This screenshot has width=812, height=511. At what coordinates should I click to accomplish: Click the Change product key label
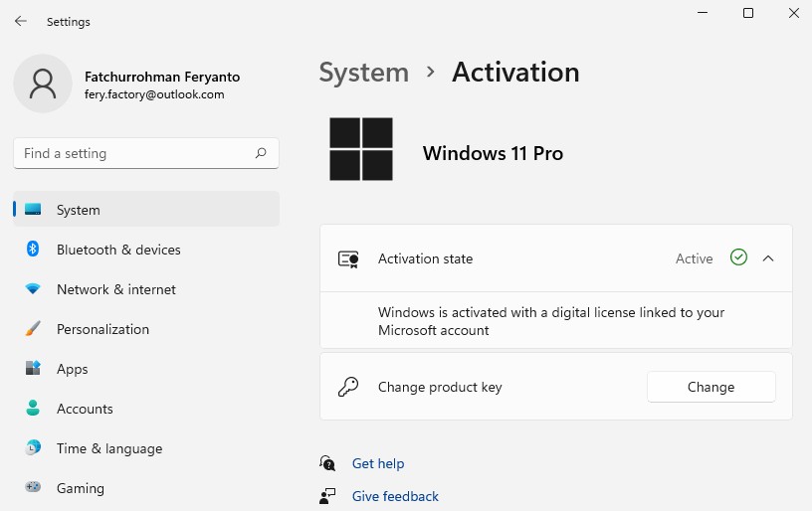[x=440, y=387]
